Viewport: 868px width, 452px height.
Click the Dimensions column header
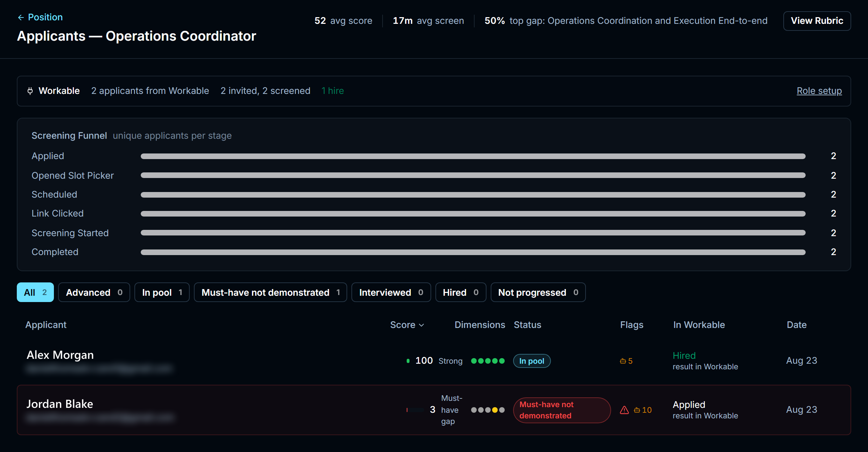point(479,325)
